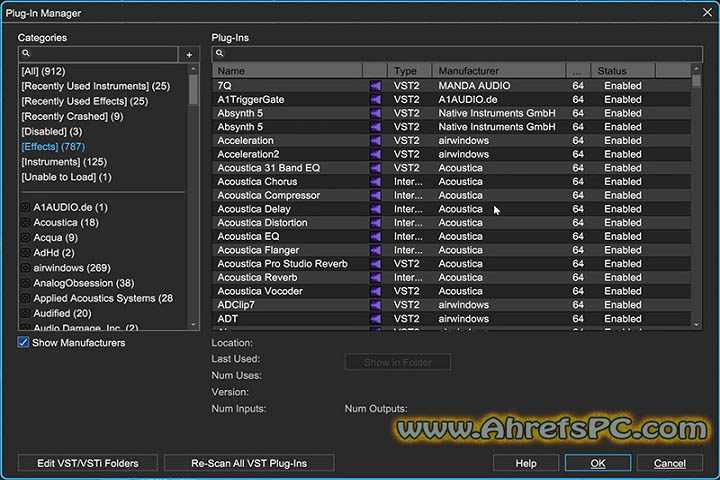Click the Categories list scrollbar thumb
720x480 pixels.
point(193,89)
